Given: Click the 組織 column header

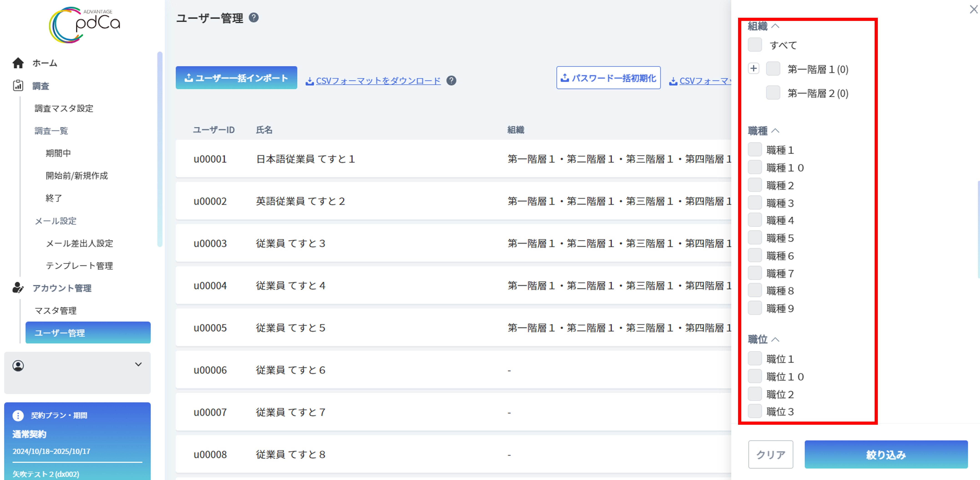Looking at the screenshot, I should click(x=515, y=130).
